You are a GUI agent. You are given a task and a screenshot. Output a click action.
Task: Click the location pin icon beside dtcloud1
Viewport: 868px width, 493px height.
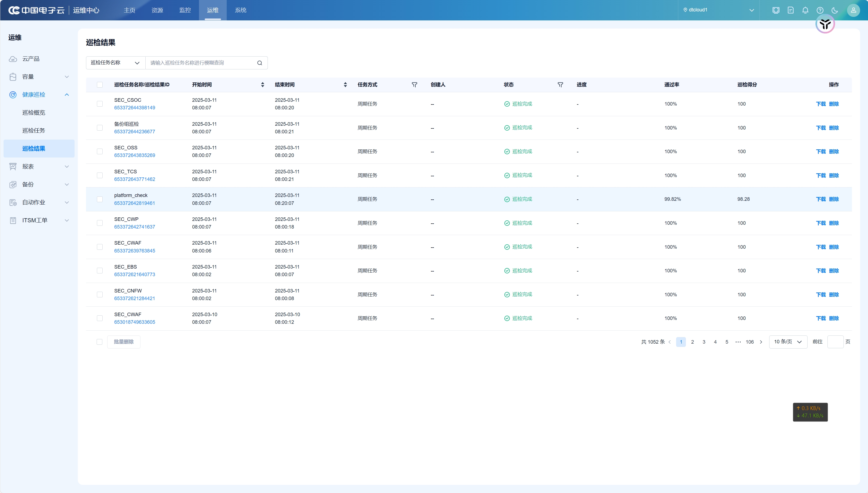(x=685, y=10)
